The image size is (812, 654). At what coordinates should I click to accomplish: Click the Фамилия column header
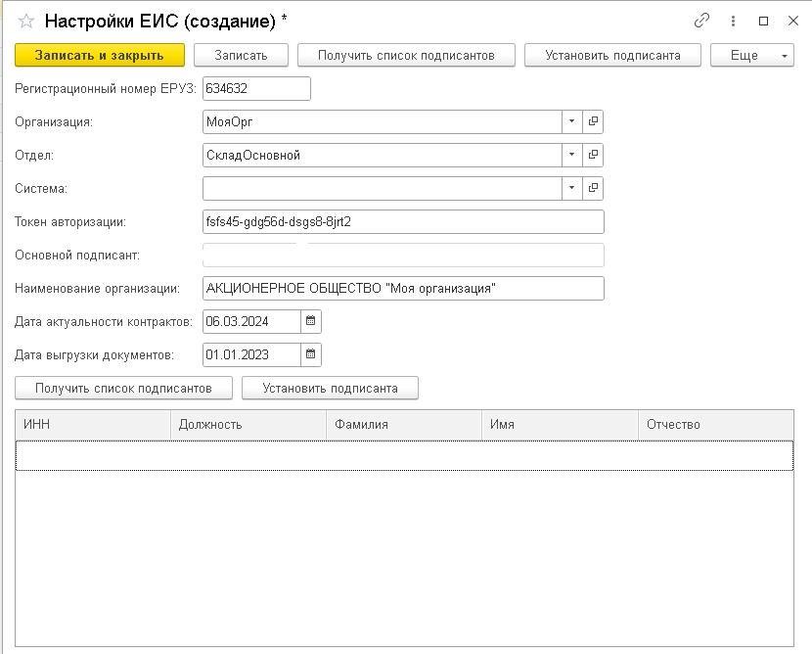coord(403,425)
